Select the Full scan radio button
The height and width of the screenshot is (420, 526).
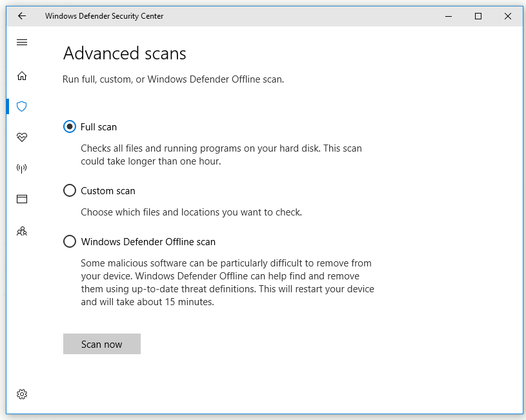(70, 127)
